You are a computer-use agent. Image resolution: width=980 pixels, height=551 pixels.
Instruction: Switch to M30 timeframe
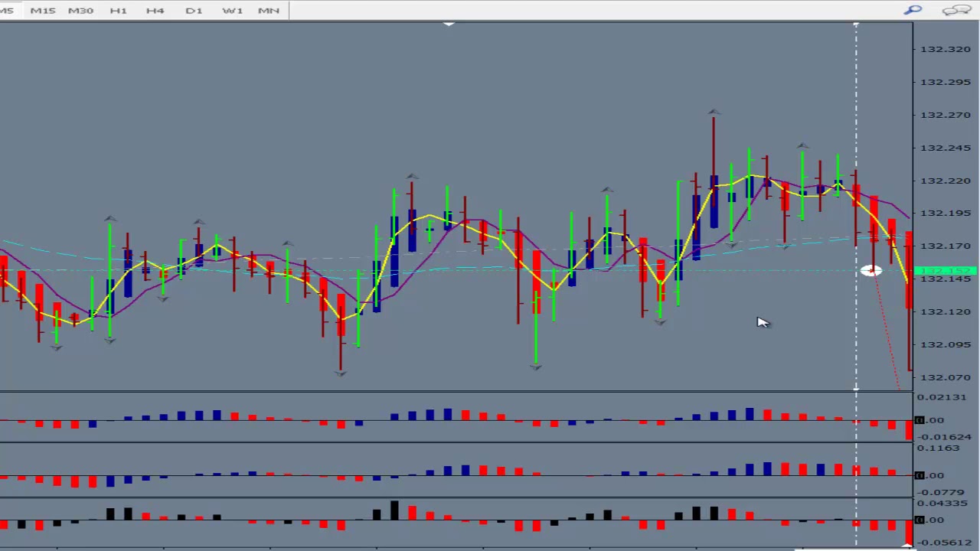(80, 11)
